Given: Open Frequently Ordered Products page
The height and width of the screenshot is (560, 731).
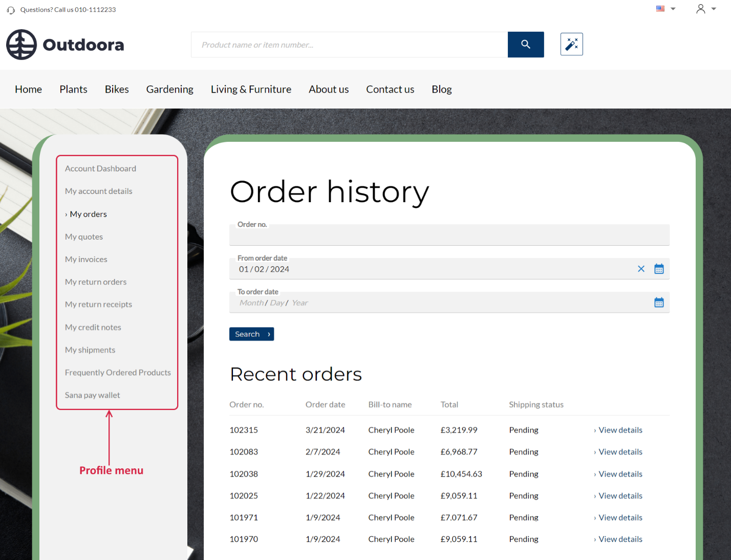Looking at the screenshot, I should point(118,373).
